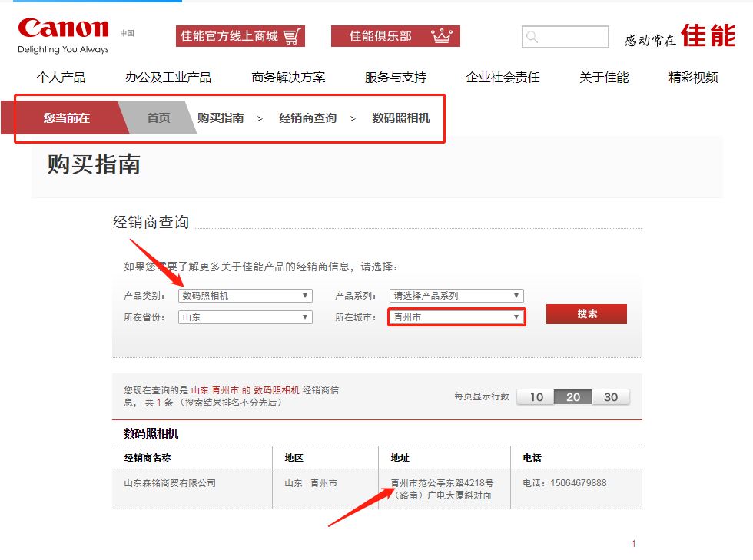The height and width of the screenshot is (560, 753).
Task: Open the 产品类别 dropdown
Action: 245,296
